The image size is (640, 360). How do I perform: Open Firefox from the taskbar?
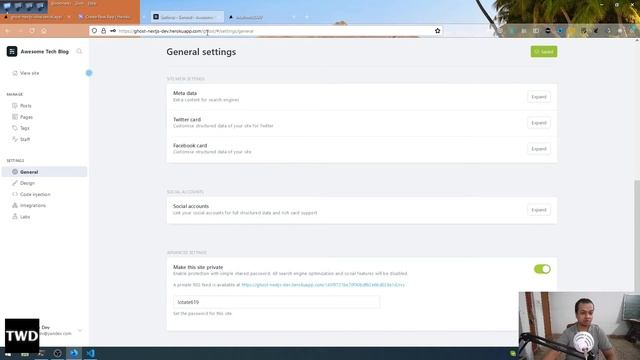point(74,353)
